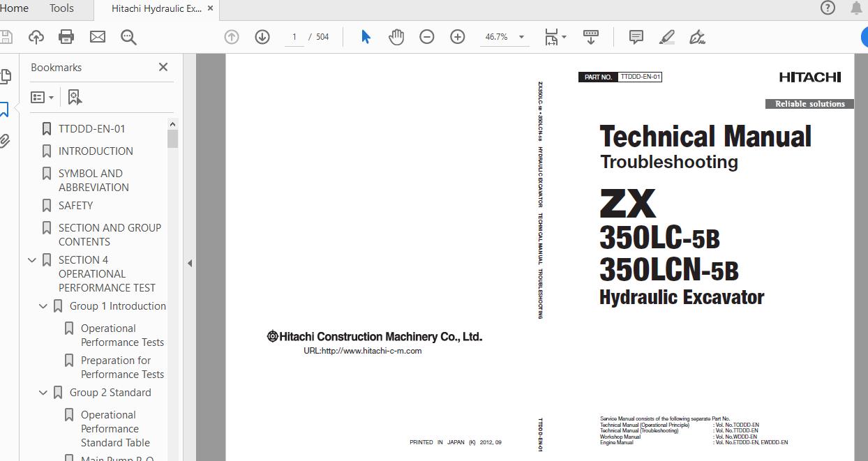
Task: Click Hydraulic Excavator heading text
Action: tap(682, 297)
